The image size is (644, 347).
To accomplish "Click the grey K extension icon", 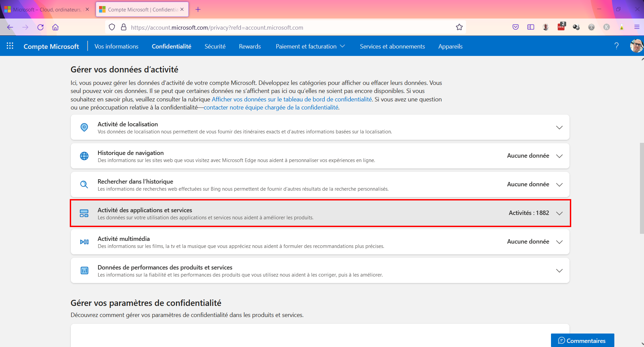I will (607, 27).
